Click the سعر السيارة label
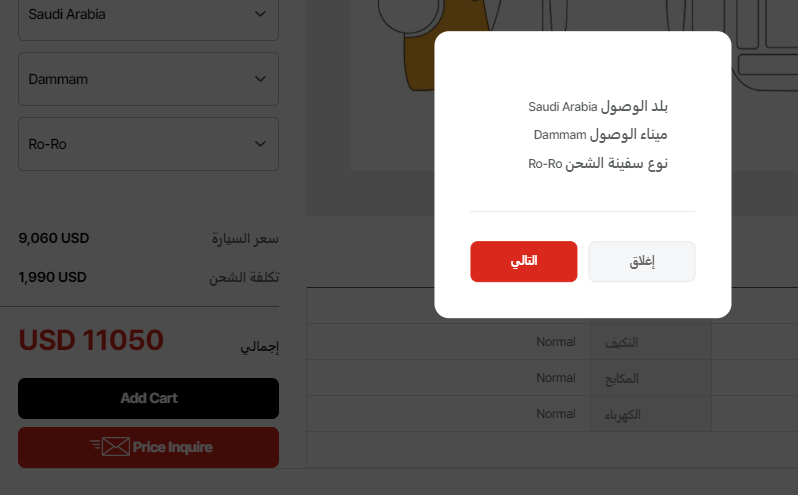 245,239
